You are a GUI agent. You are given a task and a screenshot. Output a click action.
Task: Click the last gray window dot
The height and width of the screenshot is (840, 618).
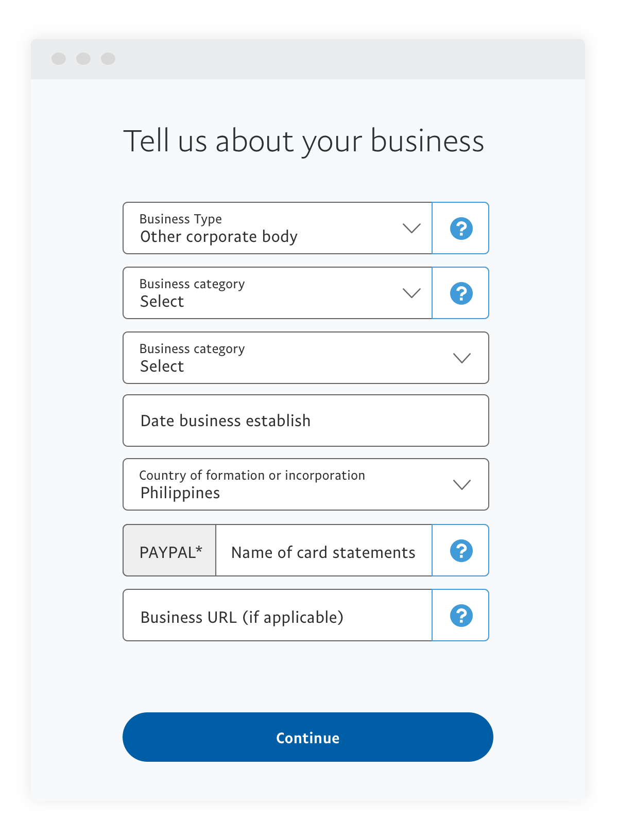coord(108,59)
